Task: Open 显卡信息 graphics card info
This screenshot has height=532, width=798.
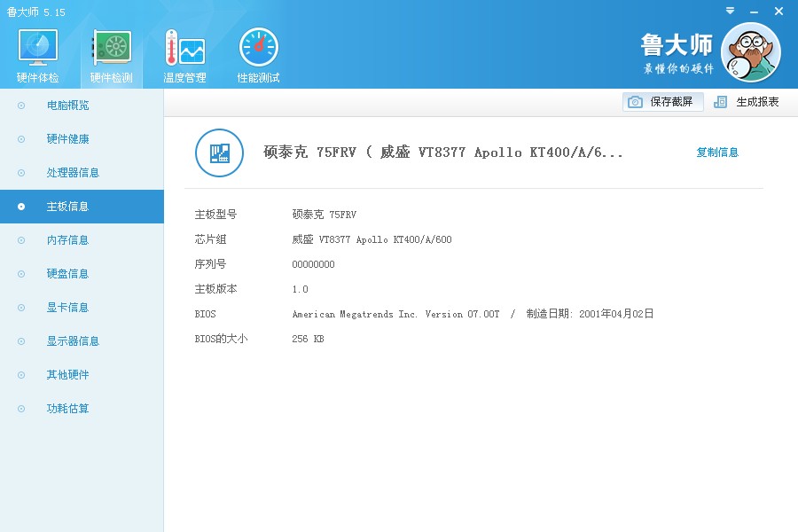Action: (82, 307)
